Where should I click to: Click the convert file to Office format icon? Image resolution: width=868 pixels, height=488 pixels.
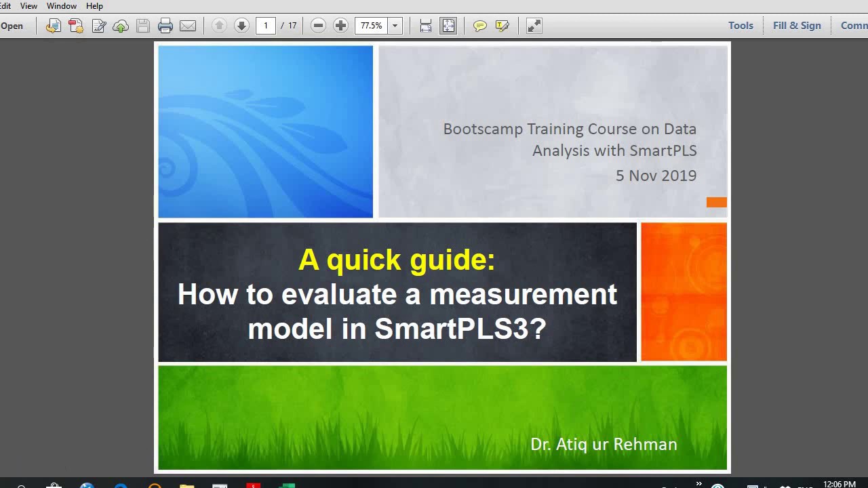click(x=53, y=26)
